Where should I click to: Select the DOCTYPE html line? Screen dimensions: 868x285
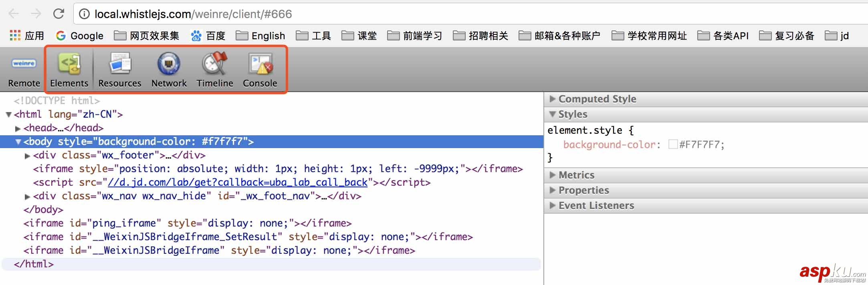57,100
